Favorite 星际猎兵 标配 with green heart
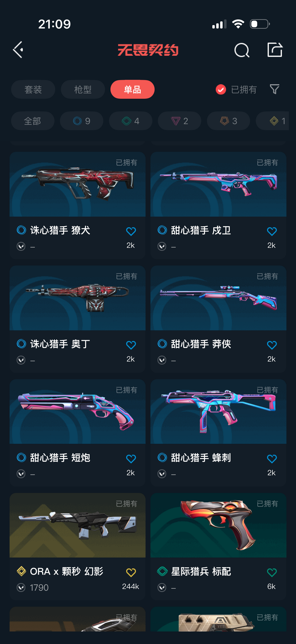 coord(272,572)
